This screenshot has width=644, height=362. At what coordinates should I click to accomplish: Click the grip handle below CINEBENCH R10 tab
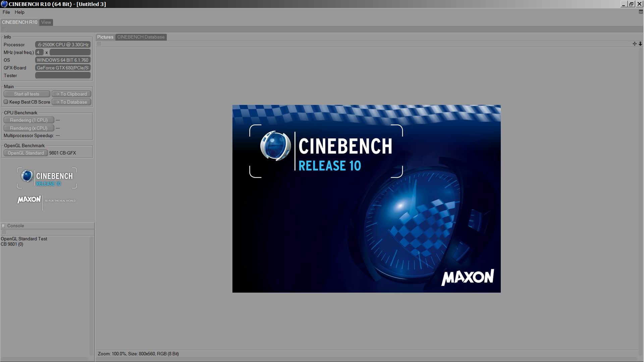coord(4,29)
